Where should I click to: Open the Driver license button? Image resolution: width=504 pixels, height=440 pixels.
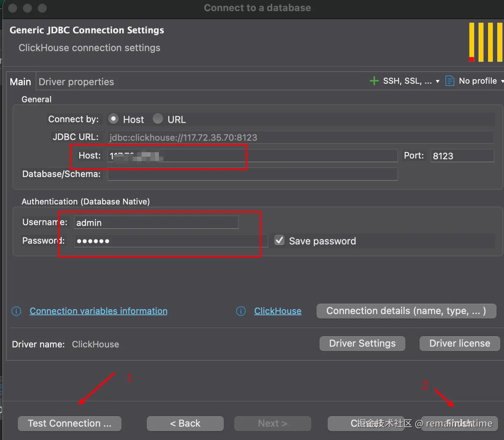click(460, 343)
